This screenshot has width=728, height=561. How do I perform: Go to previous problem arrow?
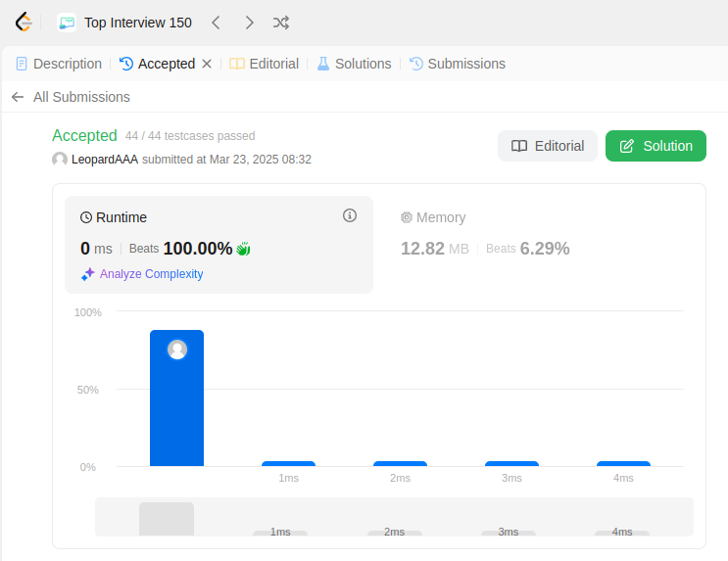click(x=217, y=23)
